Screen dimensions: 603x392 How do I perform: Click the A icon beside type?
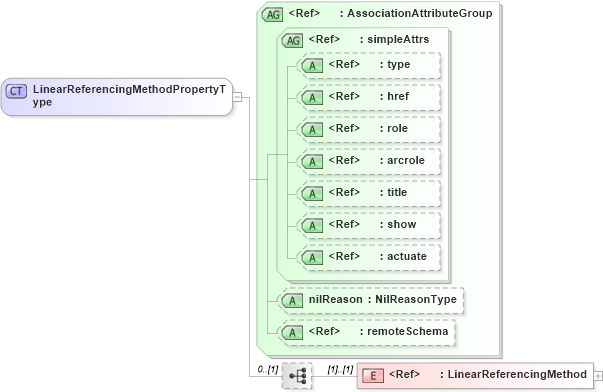[x=312, y=66]
